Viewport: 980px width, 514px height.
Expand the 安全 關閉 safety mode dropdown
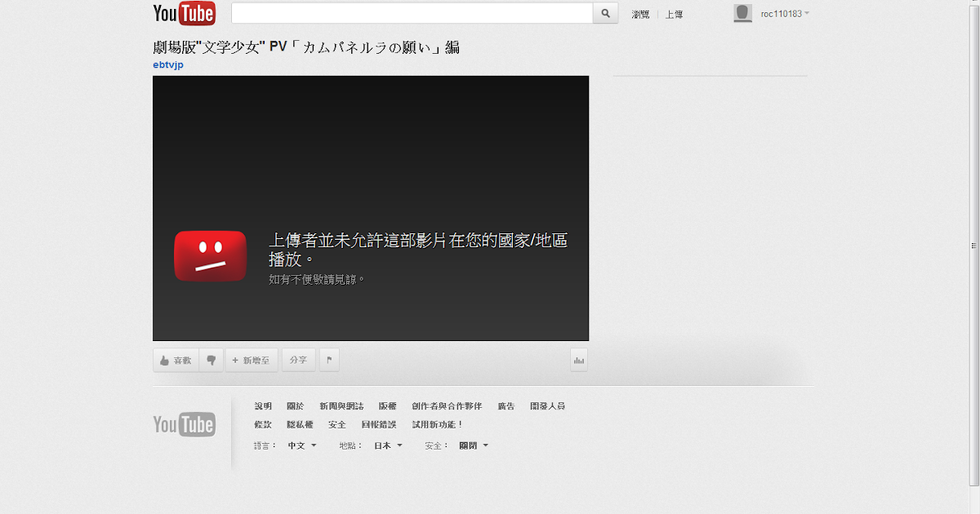click(474, 445)
